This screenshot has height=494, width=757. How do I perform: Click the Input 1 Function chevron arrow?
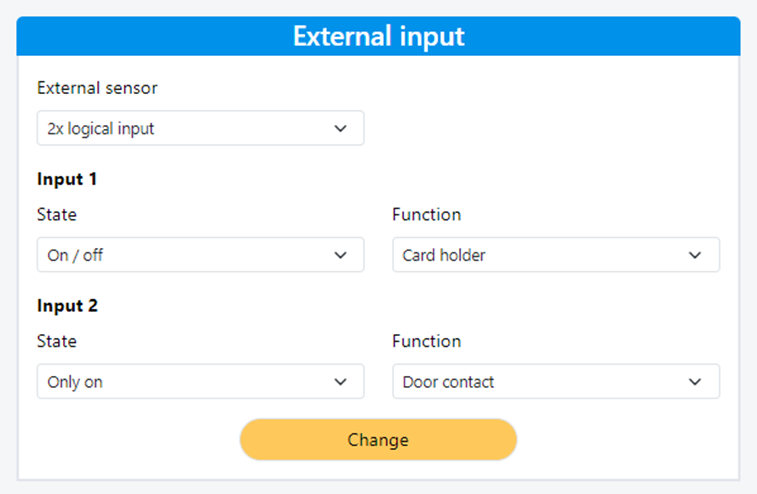[x=695, y=255]
